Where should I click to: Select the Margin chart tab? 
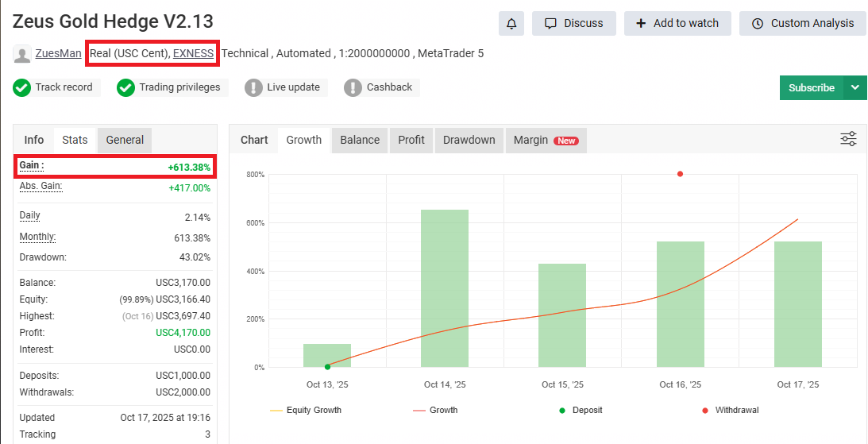[x=545, y=140]
